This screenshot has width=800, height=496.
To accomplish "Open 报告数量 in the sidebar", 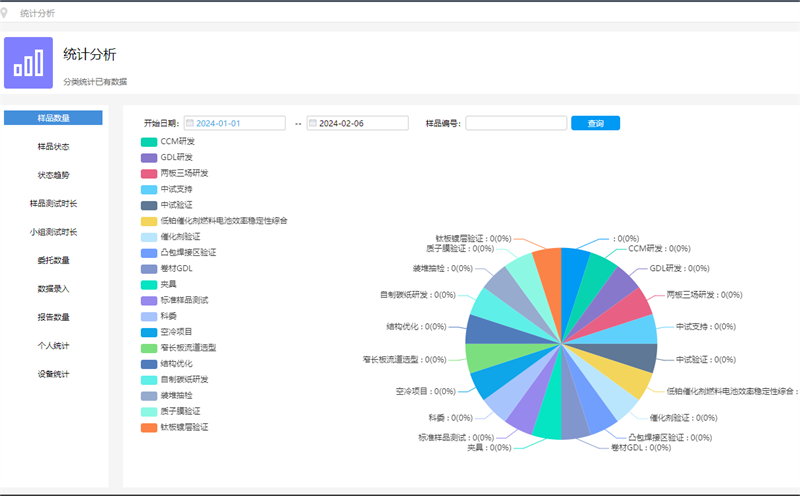I will [53, 317].
